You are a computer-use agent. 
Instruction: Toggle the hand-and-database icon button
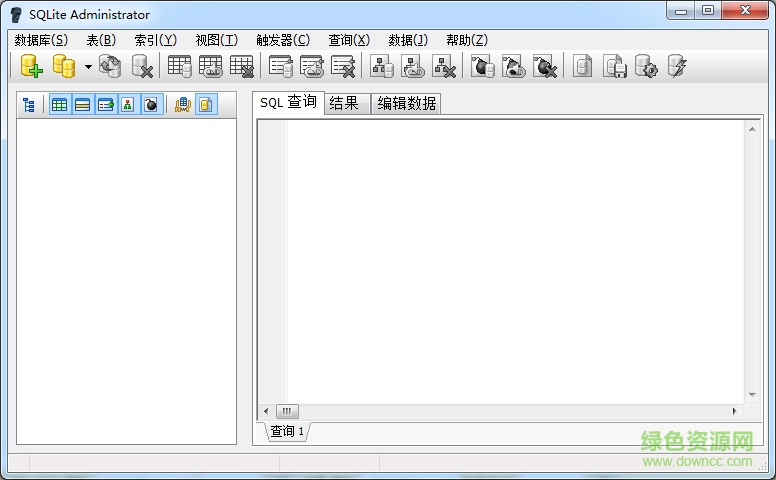[x=183, y=105]
